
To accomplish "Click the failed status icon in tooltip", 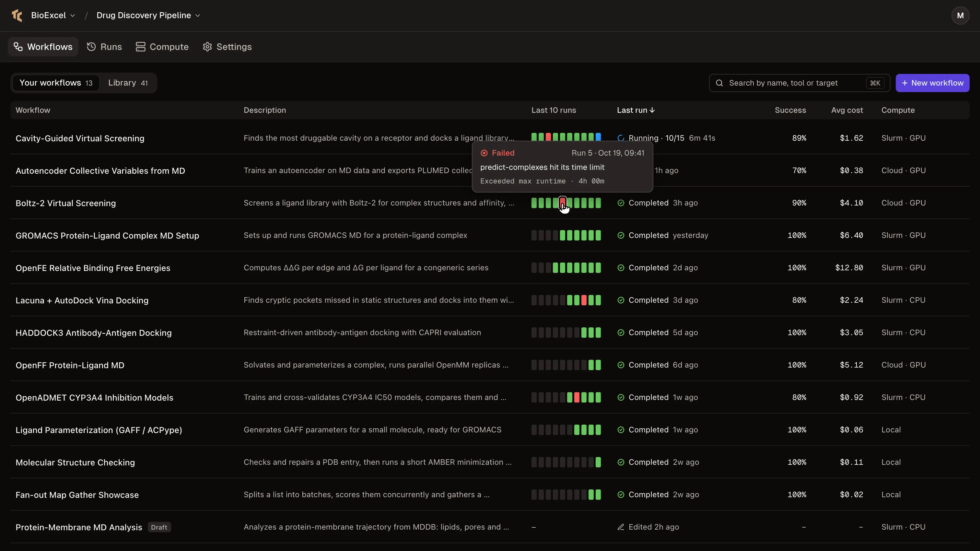I will point(484,153).
